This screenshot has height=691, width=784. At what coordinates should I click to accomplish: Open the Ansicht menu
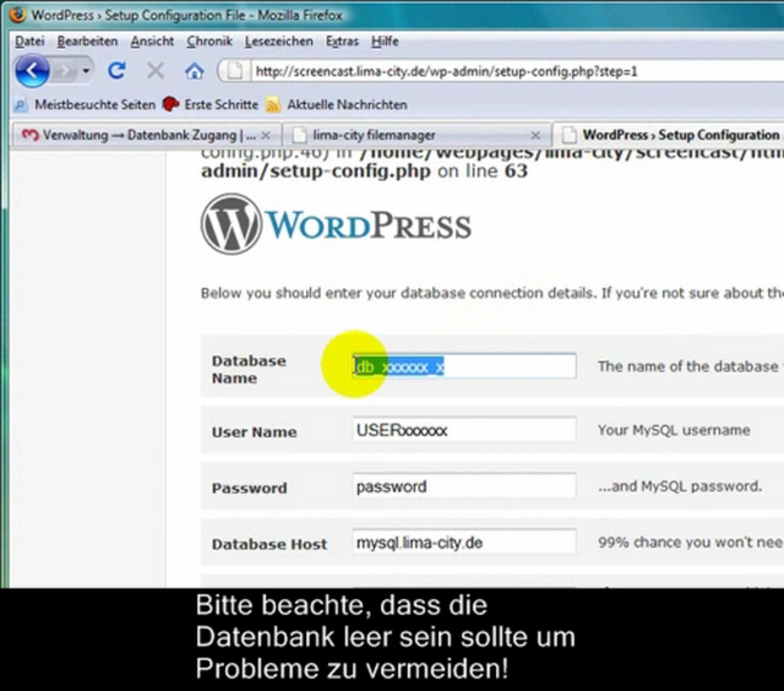152,41
